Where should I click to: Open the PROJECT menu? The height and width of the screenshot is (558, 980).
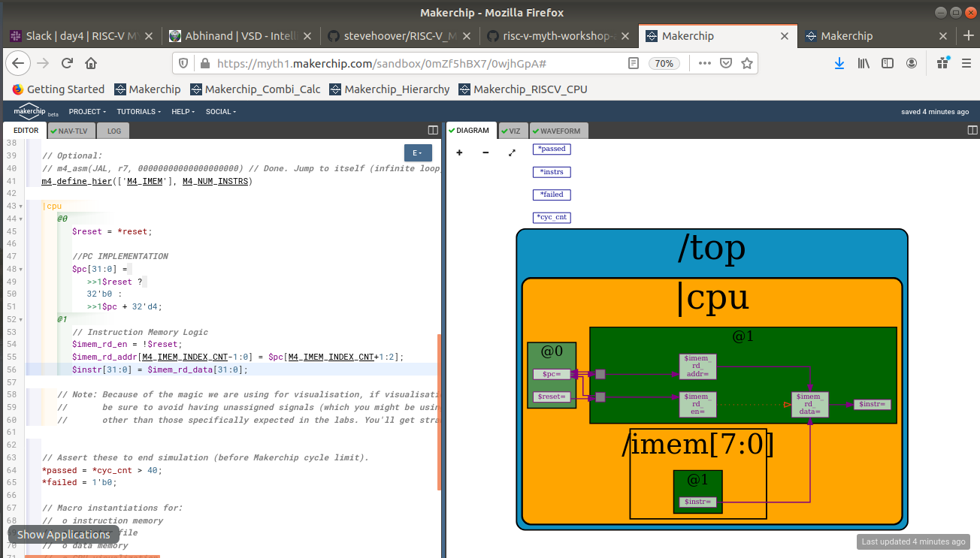pyautogui.click(x=86, y=111)
